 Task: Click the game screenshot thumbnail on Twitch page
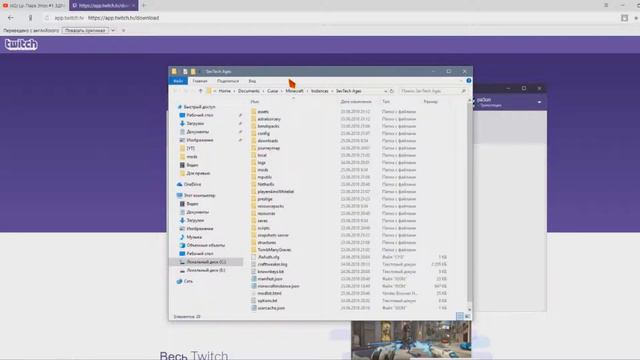click(411, 340)
